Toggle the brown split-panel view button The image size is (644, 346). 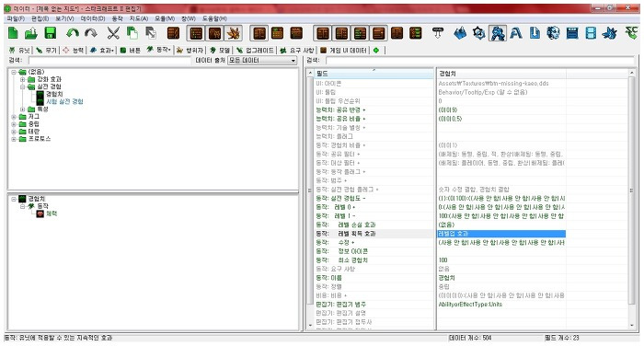coord(259,33)
